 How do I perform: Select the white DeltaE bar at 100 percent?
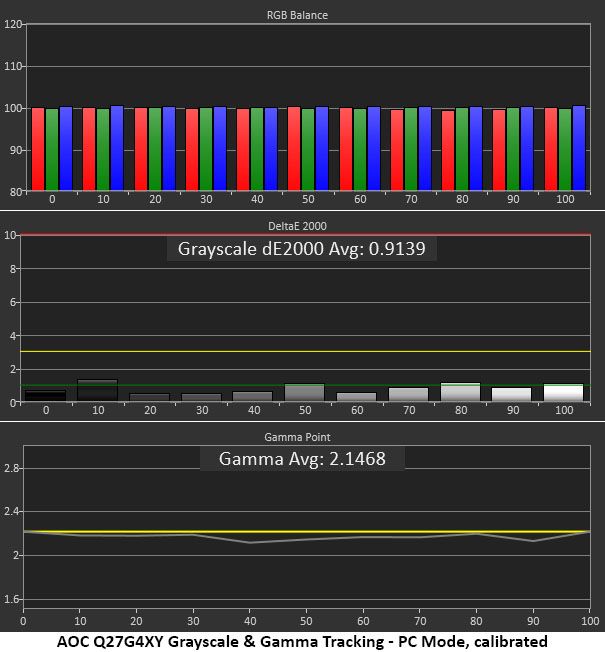click(x=563, y=393)
